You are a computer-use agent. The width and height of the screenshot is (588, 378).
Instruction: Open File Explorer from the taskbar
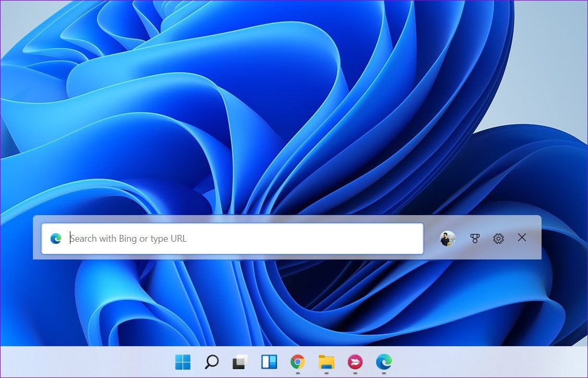point(326,362)
